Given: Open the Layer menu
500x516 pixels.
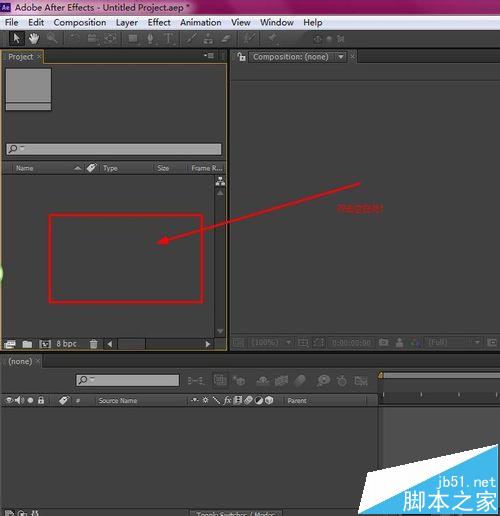Looking at the screenshot, I should point(127,23).
